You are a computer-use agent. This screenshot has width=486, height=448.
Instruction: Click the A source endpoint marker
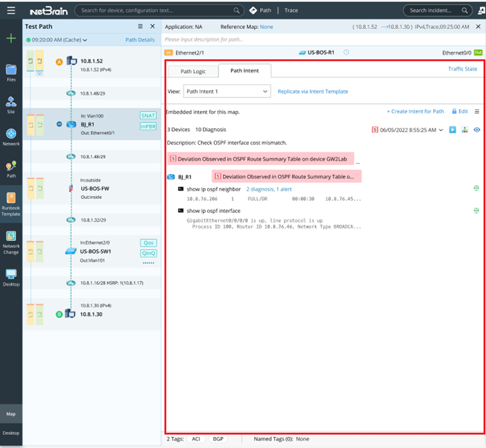[x=59, y=62]
